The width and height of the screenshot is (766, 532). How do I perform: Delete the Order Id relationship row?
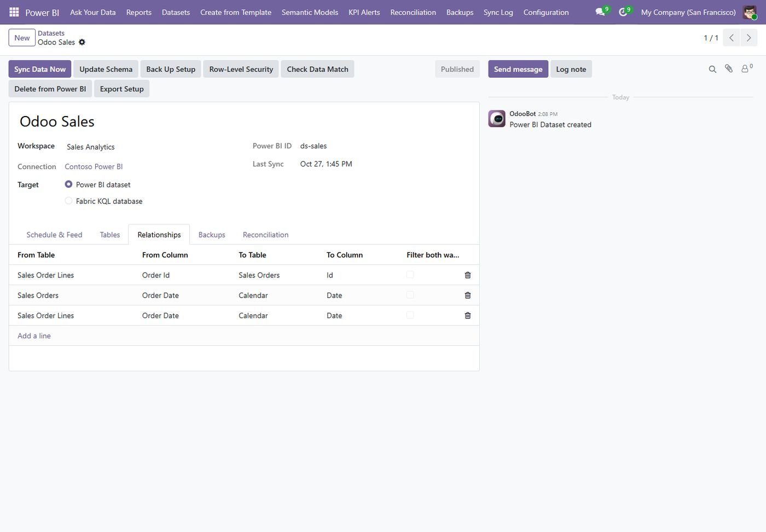468,275
